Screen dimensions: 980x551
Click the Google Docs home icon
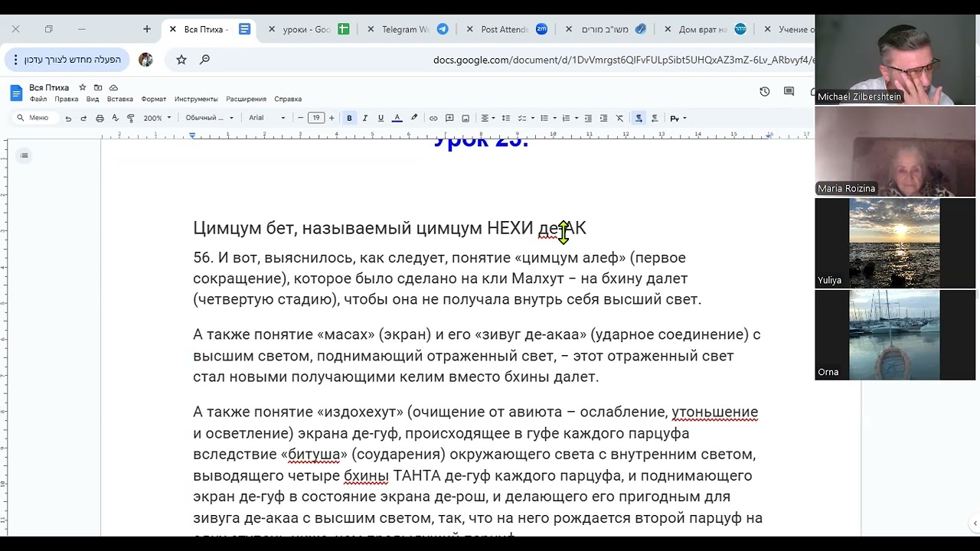(16, 93)
